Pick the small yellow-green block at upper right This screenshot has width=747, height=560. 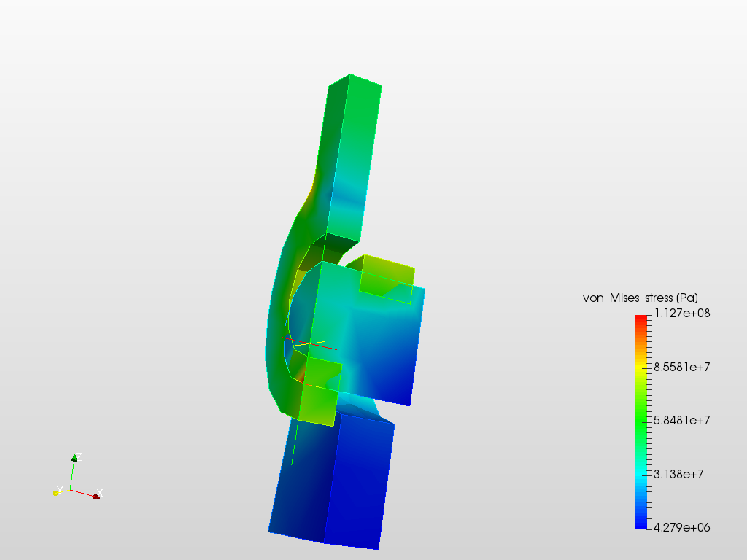click(x=386, y=280)
